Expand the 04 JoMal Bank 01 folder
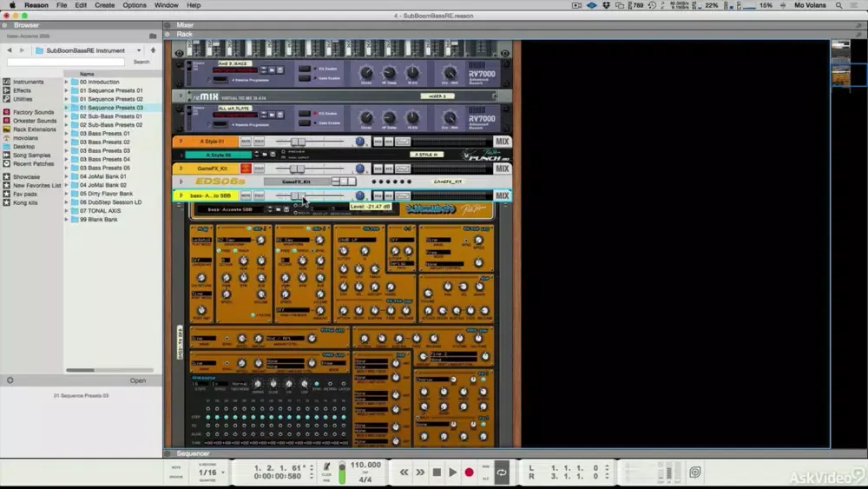Screen dimensions: 868x489 click(x=67, y=176)
